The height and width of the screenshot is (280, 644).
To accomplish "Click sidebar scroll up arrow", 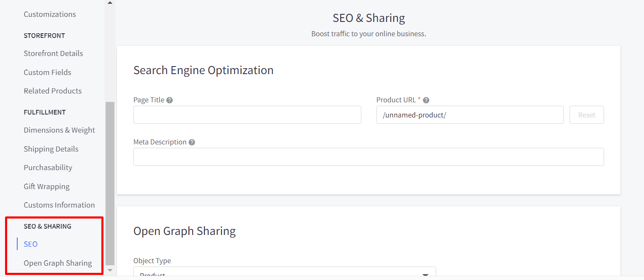I will tap(110, 3).
